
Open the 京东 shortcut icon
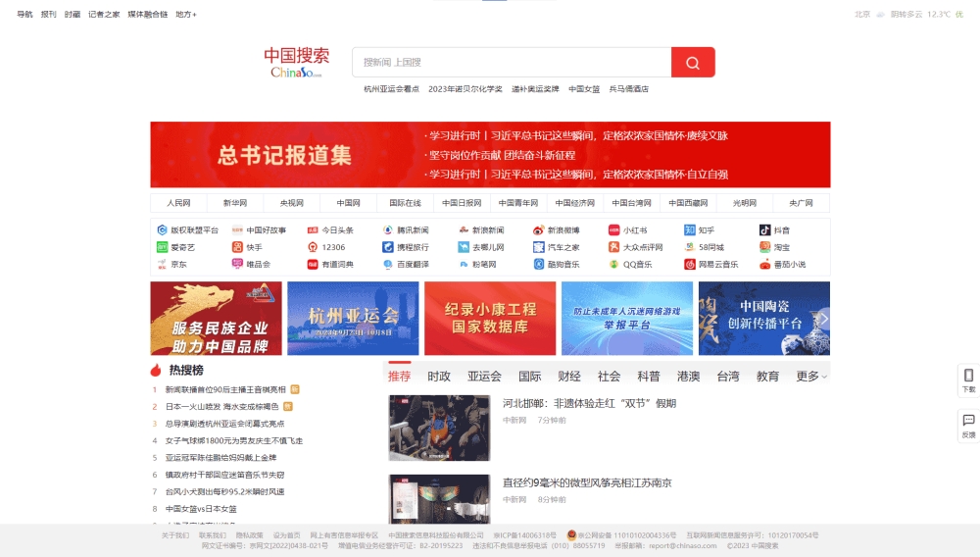coord(162,264)
